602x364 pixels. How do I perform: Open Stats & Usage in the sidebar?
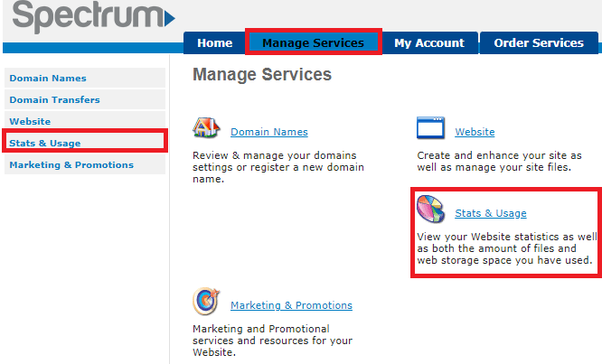pos(45,143)
